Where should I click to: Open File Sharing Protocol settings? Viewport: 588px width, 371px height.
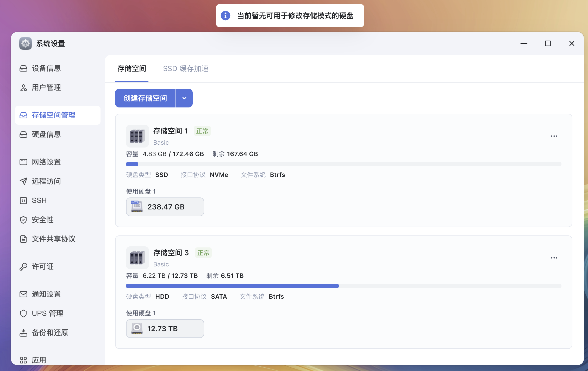[x=53, y=239]
